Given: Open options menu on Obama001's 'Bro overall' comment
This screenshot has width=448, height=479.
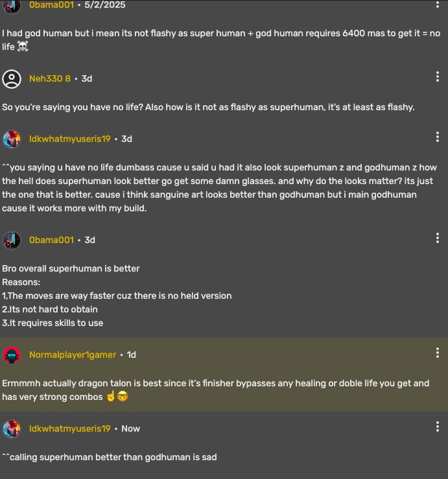Looking at the screenshot, I should [438, 238].
